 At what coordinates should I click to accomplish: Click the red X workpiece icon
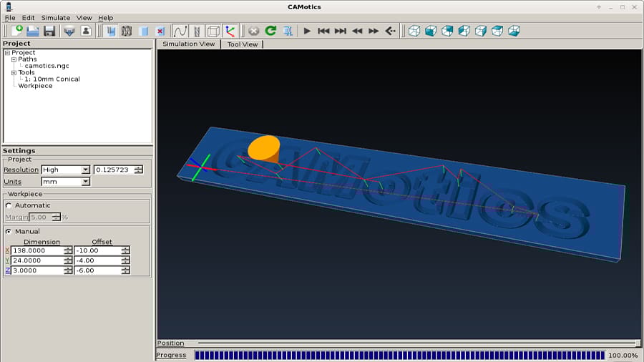(x=160, y=31)
